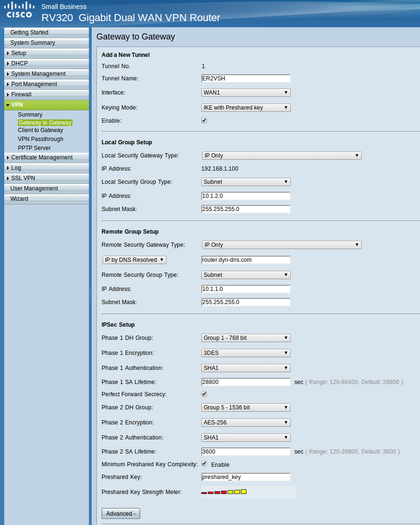Open Phase 1 DH Group dropdown

pyautogui.click(x=246, y=338)
